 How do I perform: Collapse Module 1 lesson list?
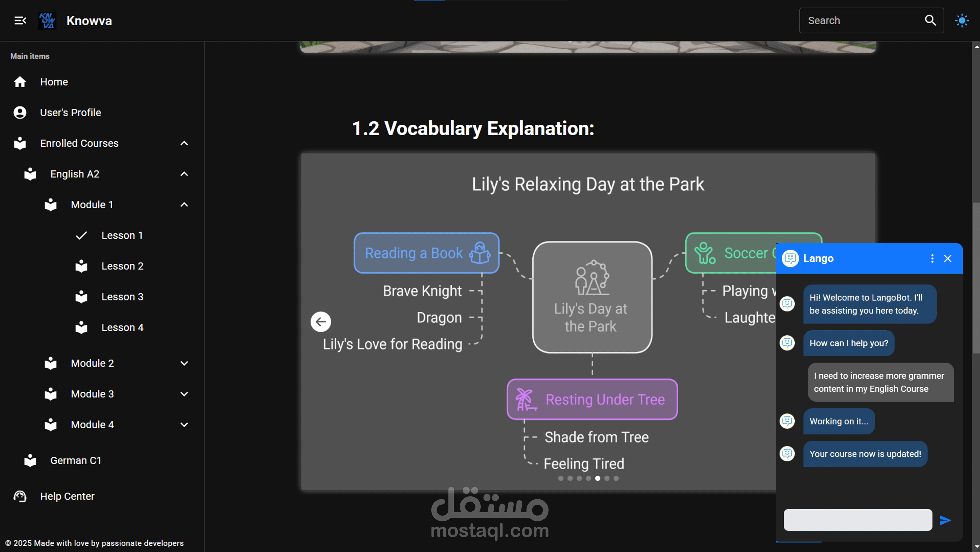[x=184, y=204]
